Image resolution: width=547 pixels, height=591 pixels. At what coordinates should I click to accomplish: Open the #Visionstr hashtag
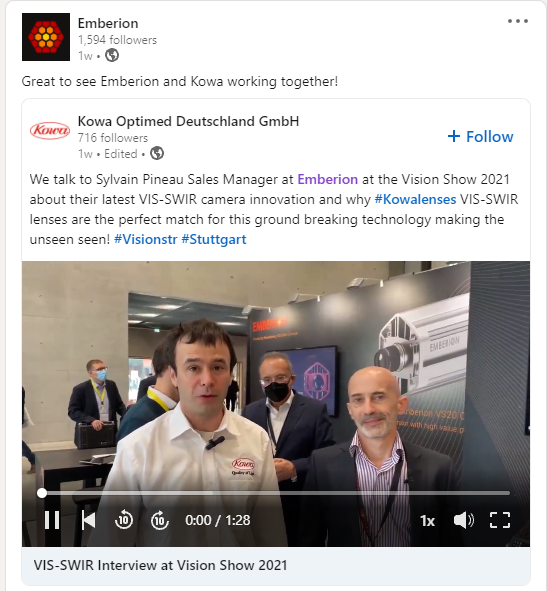click(x=146, y=239)
